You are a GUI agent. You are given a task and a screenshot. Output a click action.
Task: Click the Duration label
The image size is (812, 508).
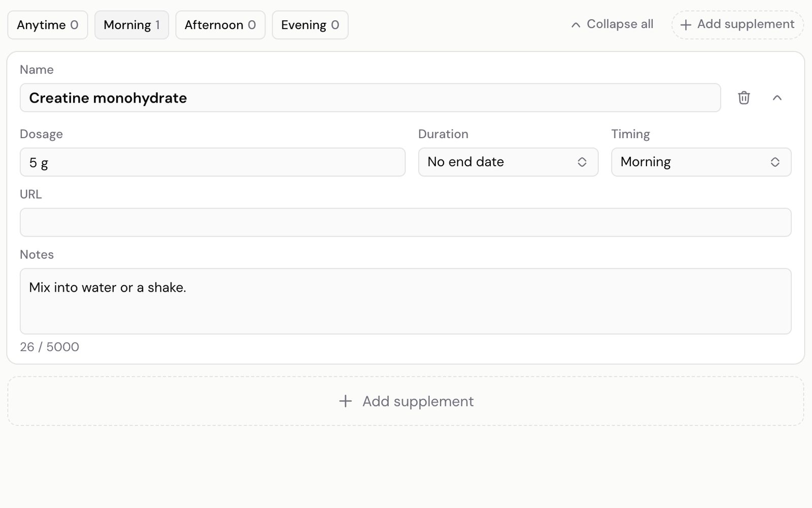coord(443,134)
